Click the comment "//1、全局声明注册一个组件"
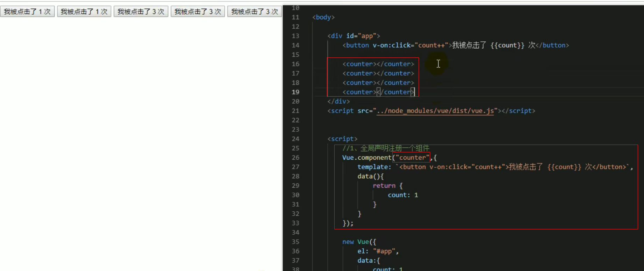The image size is (644, 271). [x=386, y=148]
